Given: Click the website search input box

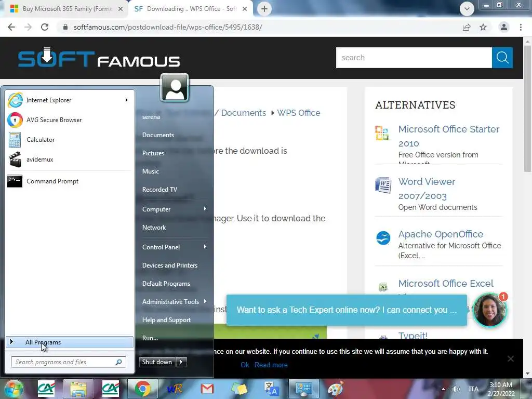Looking at the screenshot, I should coord(414,58).
